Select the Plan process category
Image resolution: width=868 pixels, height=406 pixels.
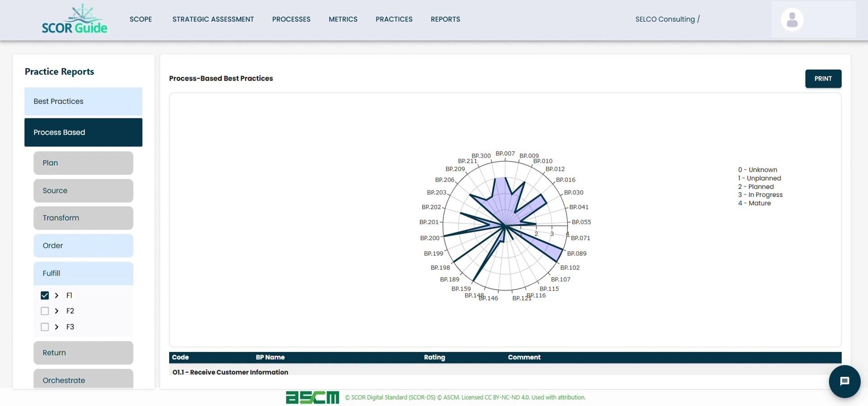tap(83, 163)
